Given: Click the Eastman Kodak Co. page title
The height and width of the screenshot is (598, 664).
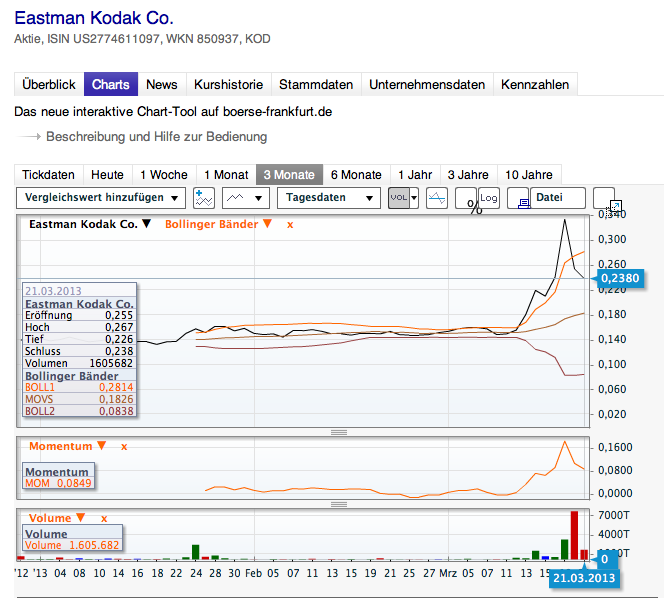Looking at the screenshot, I should 94,18.
